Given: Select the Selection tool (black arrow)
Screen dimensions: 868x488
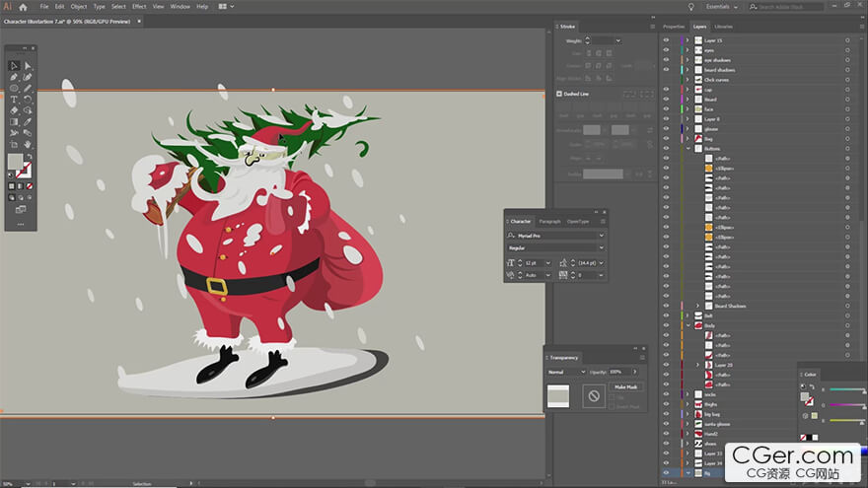Looking at the screenshot, I should point(15,66).
